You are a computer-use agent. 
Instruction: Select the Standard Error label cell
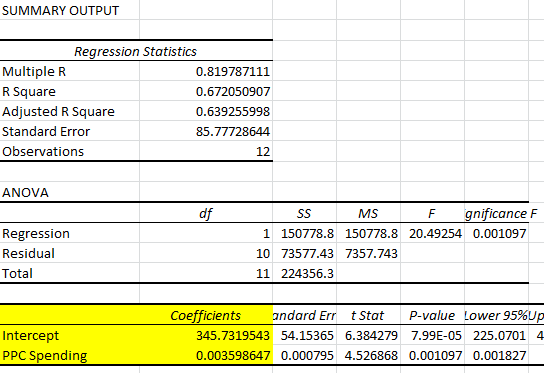pyautogui.click(x=69, y=132)
